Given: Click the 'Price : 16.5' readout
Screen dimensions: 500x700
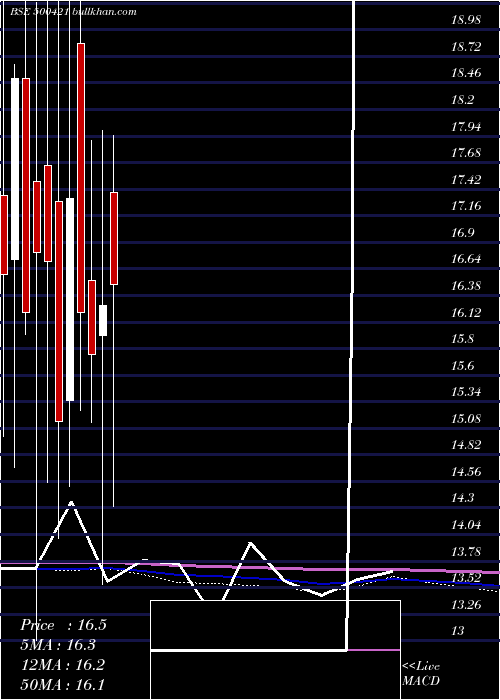Looking at the screenshot, I should click(x=63, y=625).
